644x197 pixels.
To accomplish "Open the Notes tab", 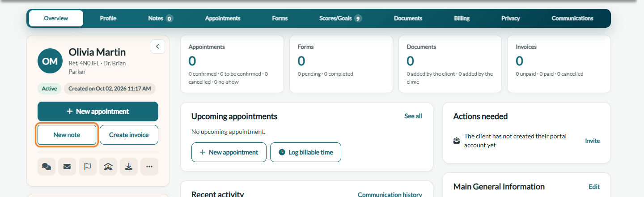I will click(x=161, y=18).
